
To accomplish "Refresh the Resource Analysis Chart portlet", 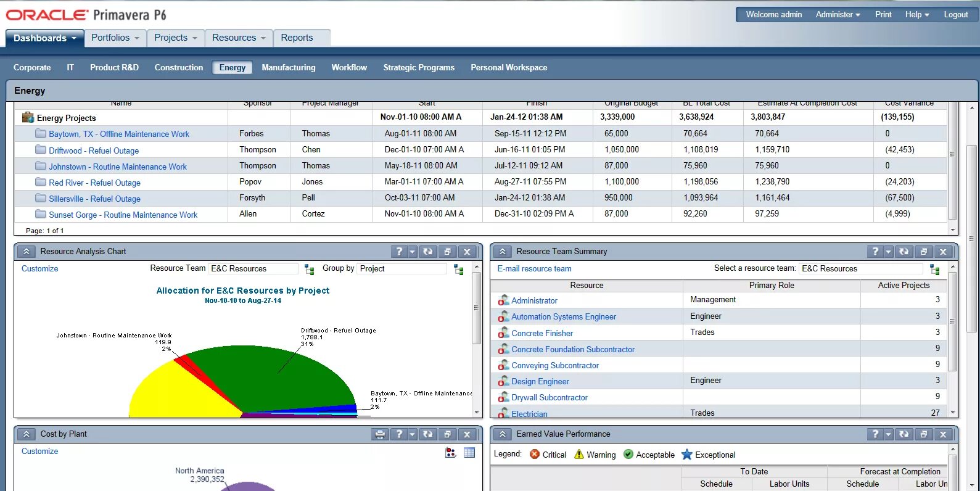I will tap(427, 252).
